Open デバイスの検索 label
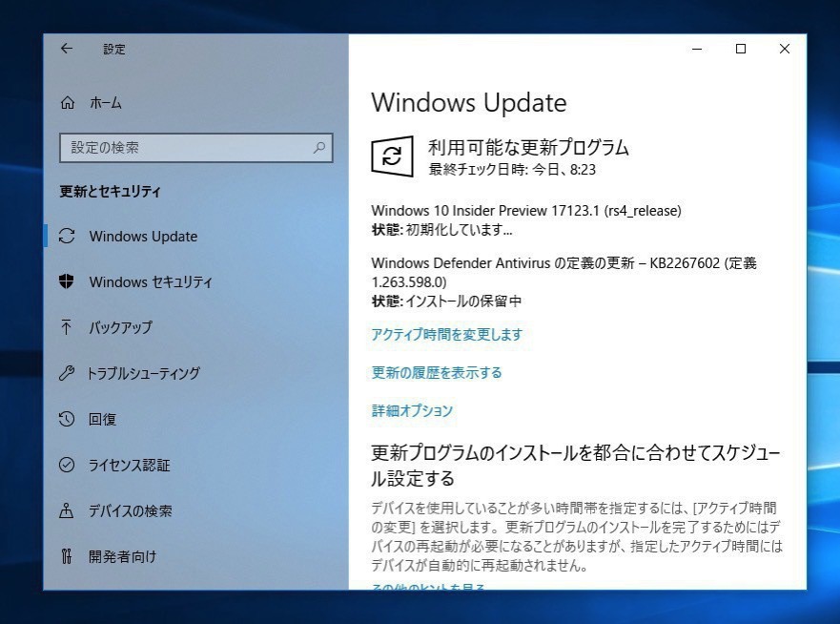The width and height of the screenshot is (840, 624). click(x=131, y=510)
